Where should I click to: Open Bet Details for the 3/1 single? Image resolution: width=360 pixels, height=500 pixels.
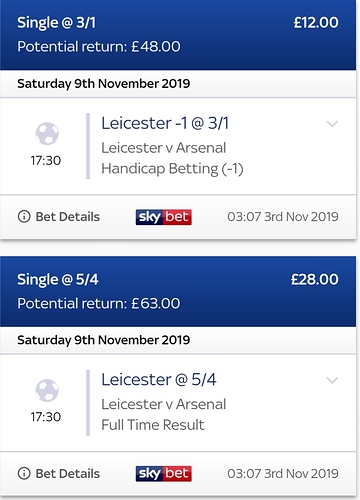coord(59,217)
